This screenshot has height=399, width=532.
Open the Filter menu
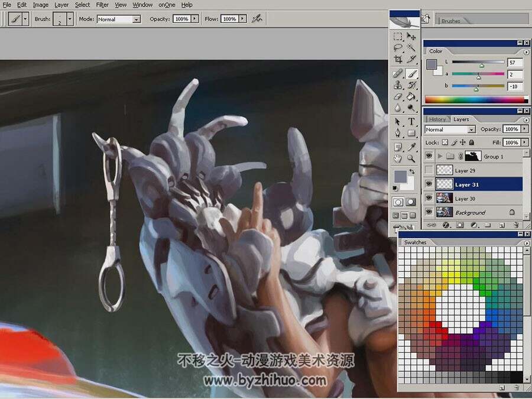coord(102,5)
